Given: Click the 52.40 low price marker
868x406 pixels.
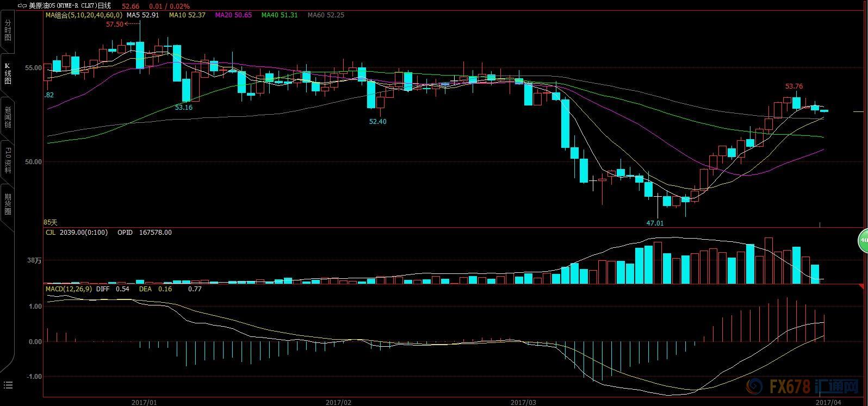Looking at the screenshot, I should (x=377, y=122).
